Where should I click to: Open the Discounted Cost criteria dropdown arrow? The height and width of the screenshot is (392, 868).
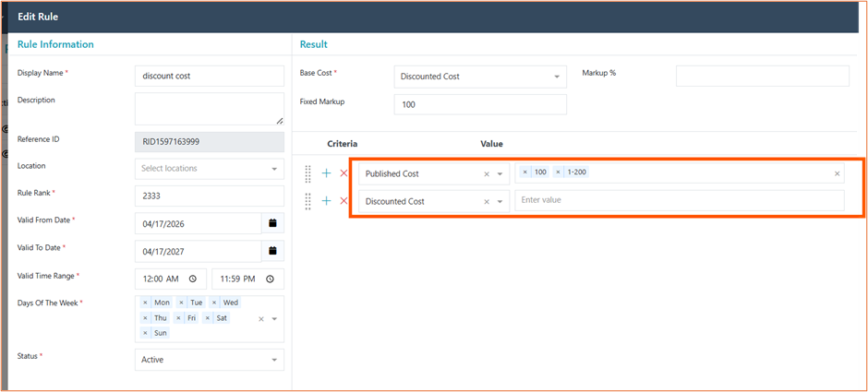[500, 202]
